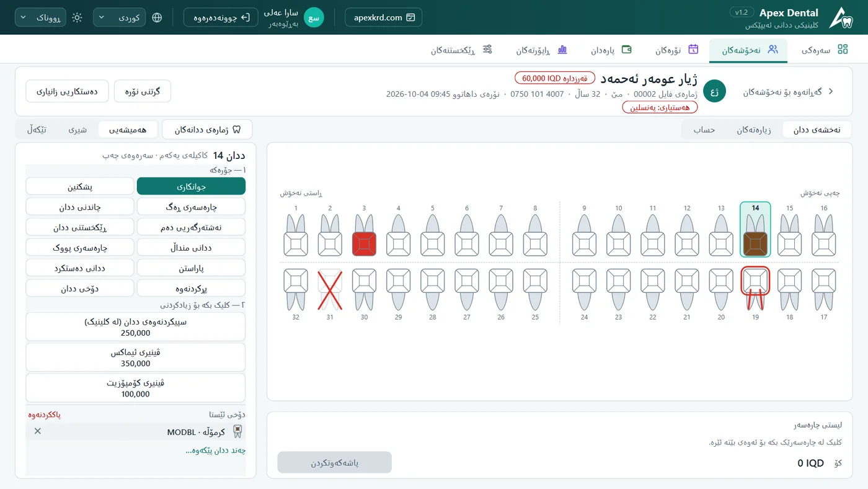This screenshot has height=489, width=868.
Task: Click v1.2 version badge
Action: click(x=742, y=12)
